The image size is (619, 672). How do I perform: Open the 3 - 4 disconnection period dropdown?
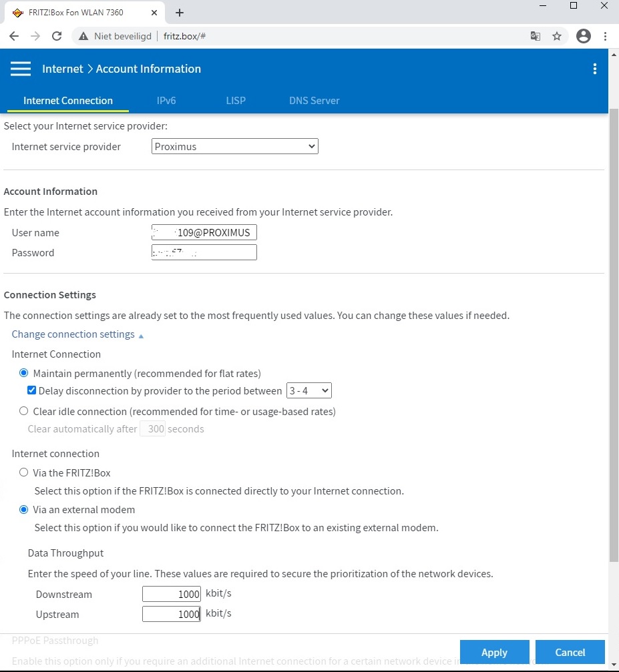(308, 390)
